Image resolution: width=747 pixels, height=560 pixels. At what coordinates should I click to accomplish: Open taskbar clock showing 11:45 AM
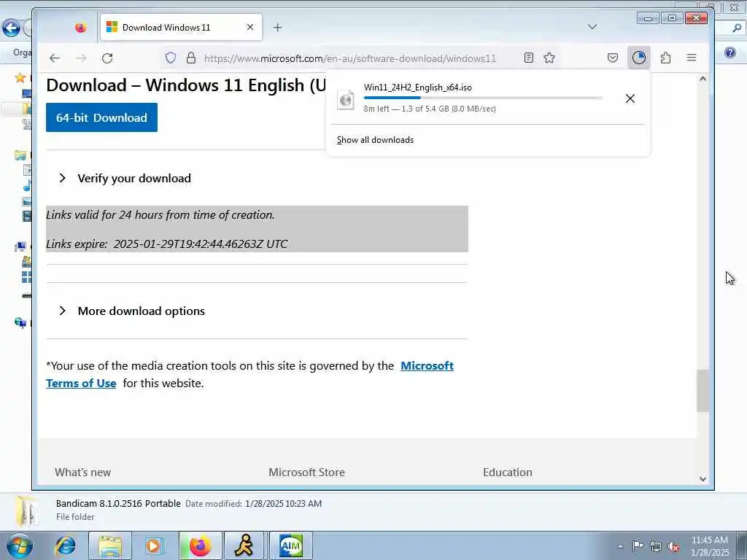pos(710,546)
